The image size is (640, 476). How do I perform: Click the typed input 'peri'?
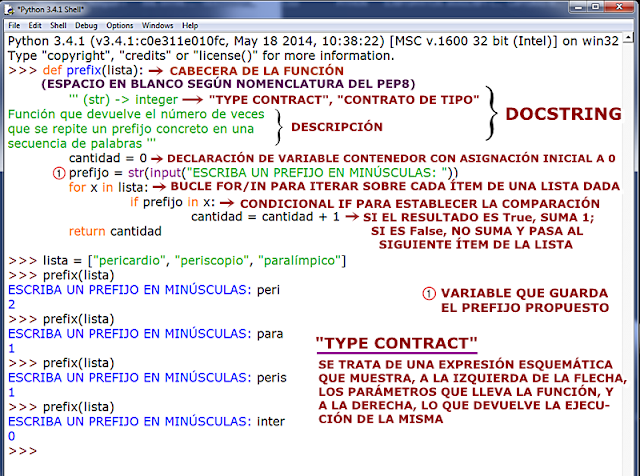pyautogui.click(x=268, y=290)
